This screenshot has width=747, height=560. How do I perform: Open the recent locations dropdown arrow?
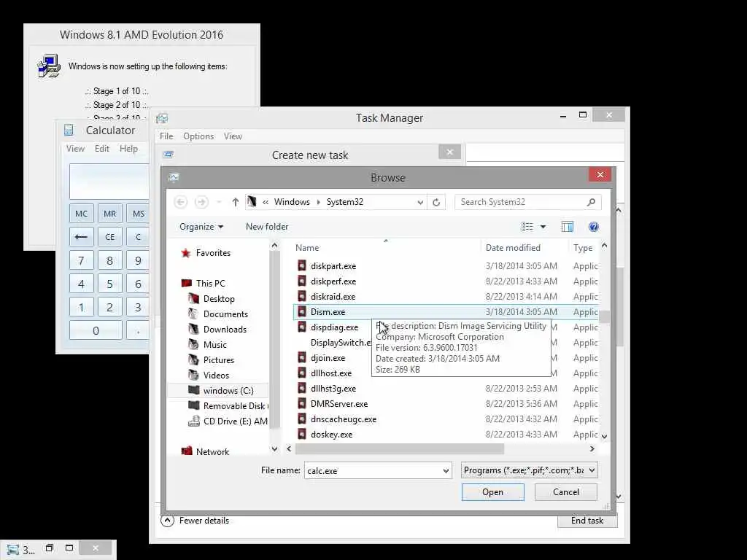click(x=219, y=203)
